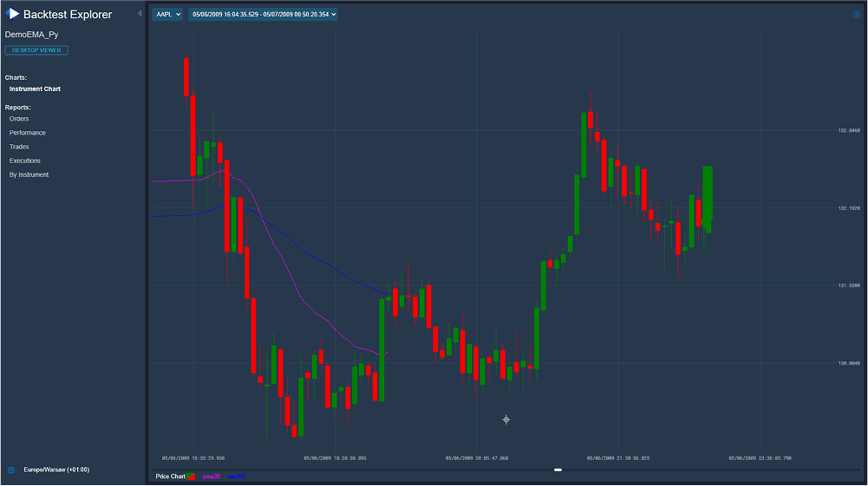
Task: Click the timezone settings gear icon
Action: (11, 470)
